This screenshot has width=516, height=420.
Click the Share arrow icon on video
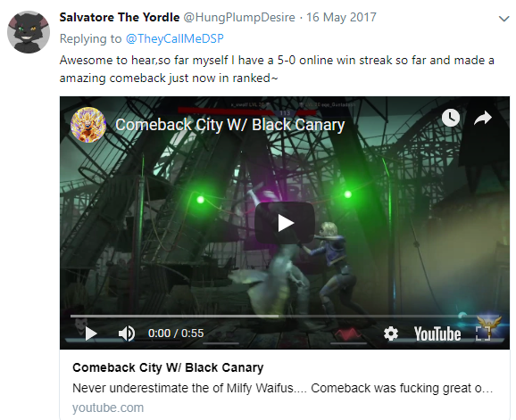pyautogui.click(x=483, y=118)
